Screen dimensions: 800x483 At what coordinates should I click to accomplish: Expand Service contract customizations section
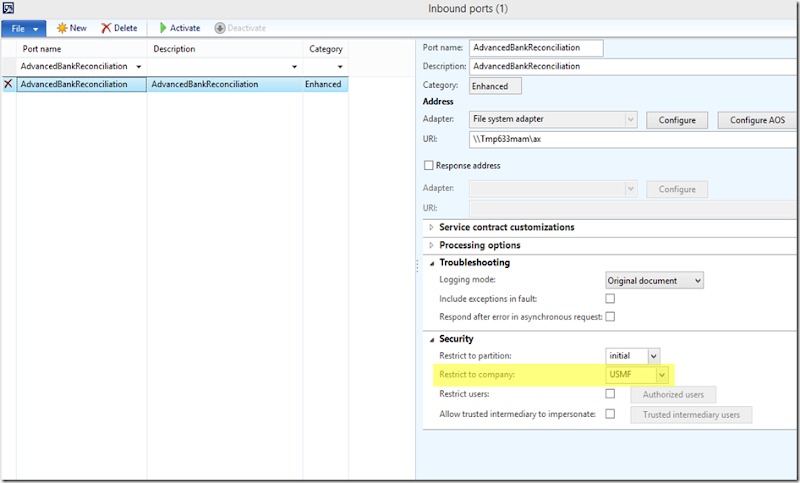click(432, 227)
